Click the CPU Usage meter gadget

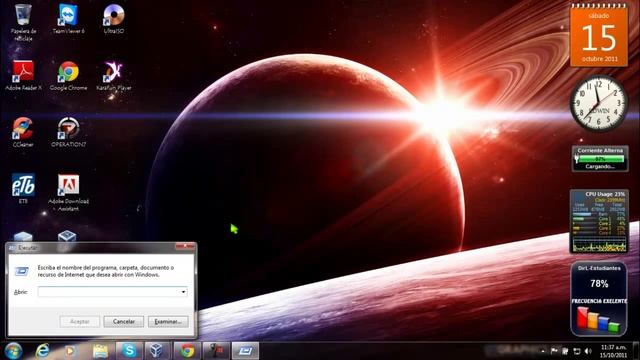[x=599, y=221]
